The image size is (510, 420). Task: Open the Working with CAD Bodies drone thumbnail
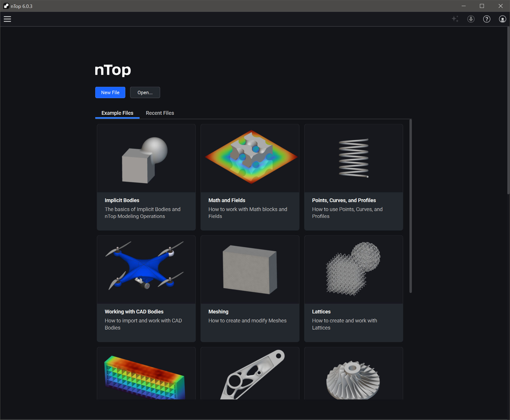(146, 270)
